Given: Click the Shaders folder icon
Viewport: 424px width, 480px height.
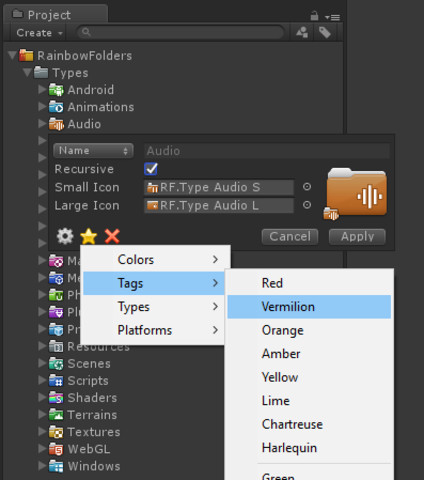Looking at the screenshot, I should tap(56, 398).
